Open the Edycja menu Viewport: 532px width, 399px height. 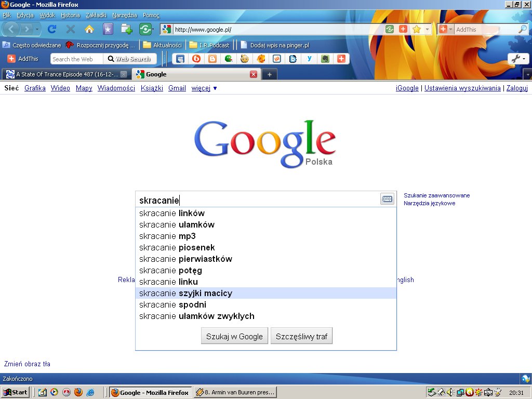(x=25, y=15)
